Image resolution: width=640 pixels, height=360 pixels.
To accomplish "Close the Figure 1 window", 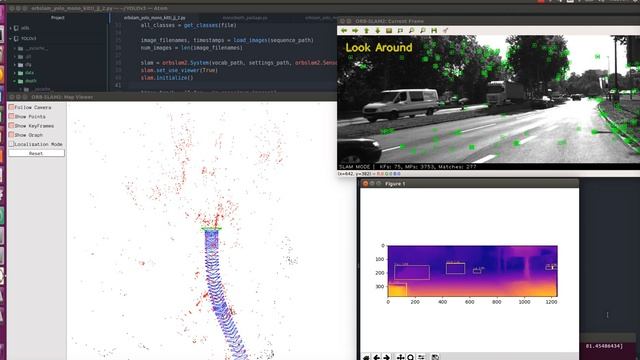I will [365, 184].
